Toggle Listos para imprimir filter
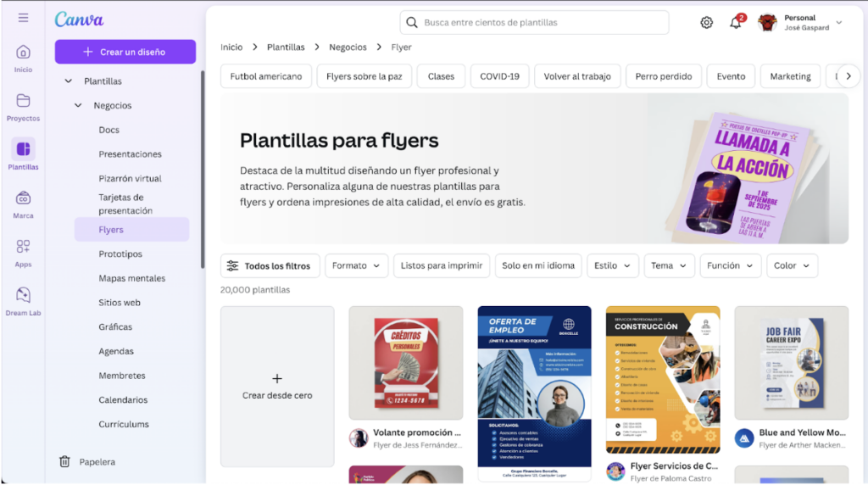This screenshot has width=868, height=485. click(x=442, y=265)
